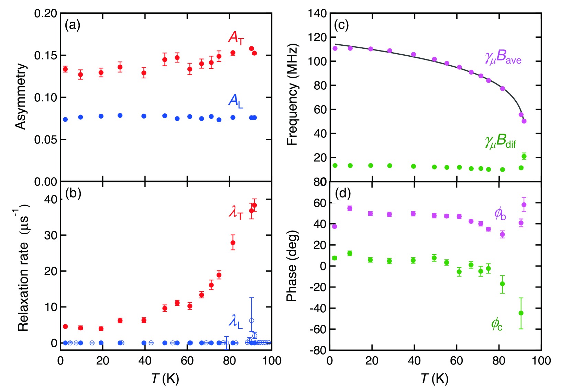Click the red λ_T series label
This screenshot has height=392, width=571.
(x=236, y=212)
